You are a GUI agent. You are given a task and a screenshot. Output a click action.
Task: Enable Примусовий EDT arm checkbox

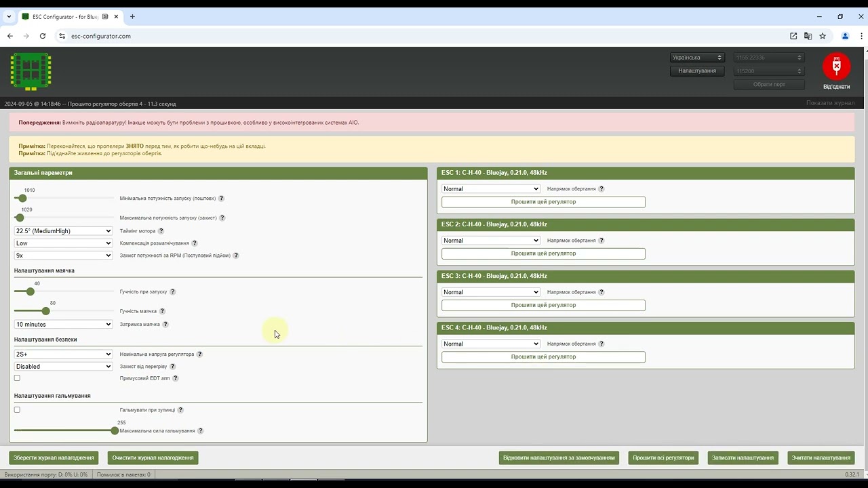tap(17, 378)
